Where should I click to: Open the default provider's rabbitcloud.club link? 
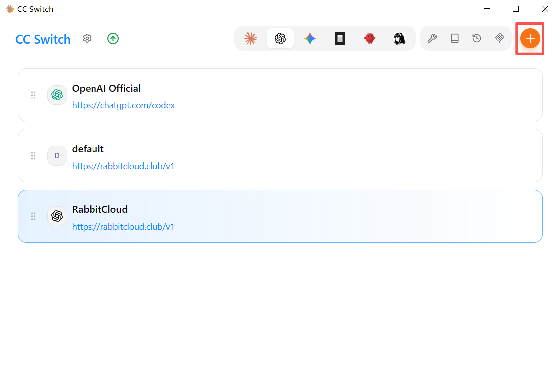click(x=123, y=166)
